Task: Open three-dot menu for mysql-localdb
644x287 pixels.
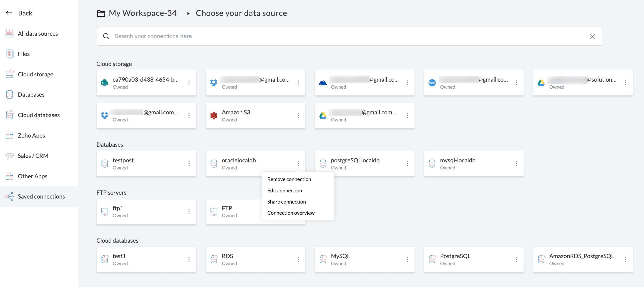Action: (516, 164)
